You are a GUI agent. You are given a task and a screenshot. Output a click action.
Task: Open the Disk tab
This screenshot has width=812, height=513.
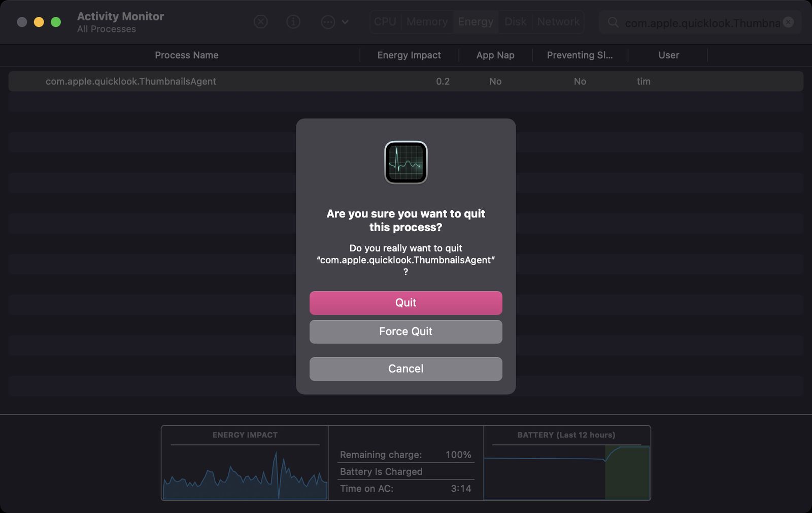[x=515, y=22]
